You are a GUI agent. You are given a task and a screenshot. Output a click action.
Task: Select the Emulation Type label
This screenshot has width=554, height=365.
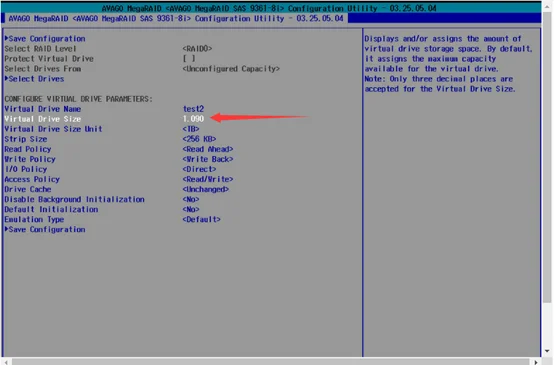click(x=34, y=219)
